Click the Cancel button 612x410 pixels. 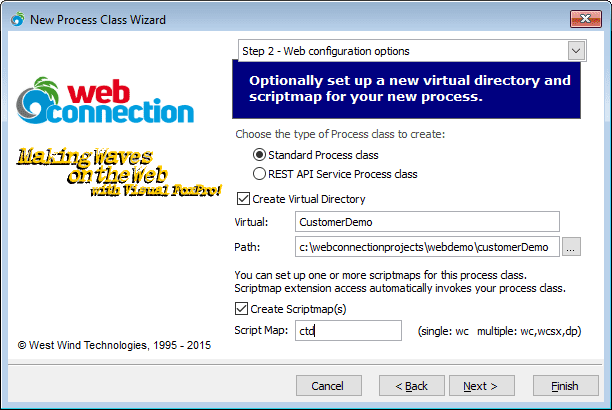click(329, 386)
